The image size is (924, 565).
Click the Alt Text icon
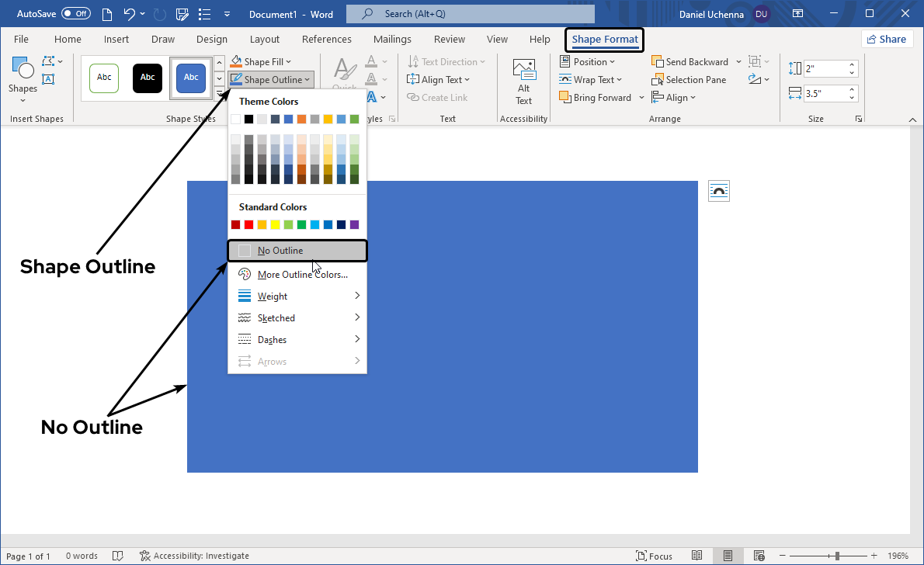pyautogui.click(x=524, y=70)
